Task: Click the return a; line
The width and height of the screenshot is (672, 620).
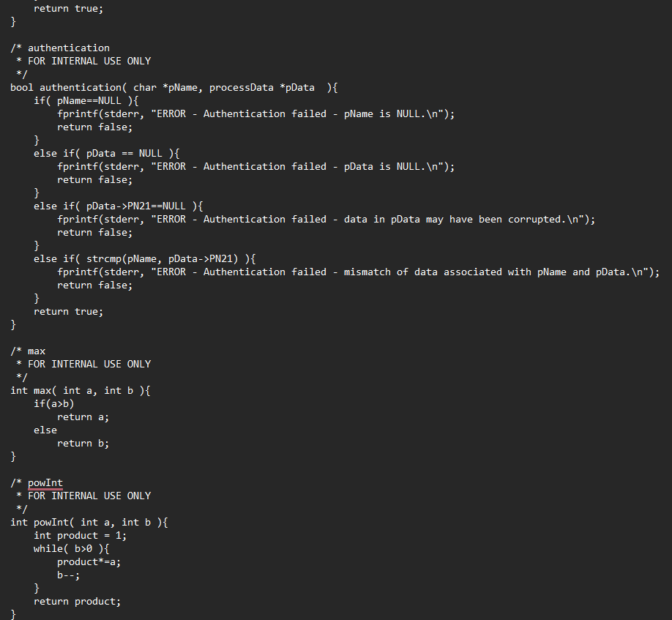Action: click(83, 417)
